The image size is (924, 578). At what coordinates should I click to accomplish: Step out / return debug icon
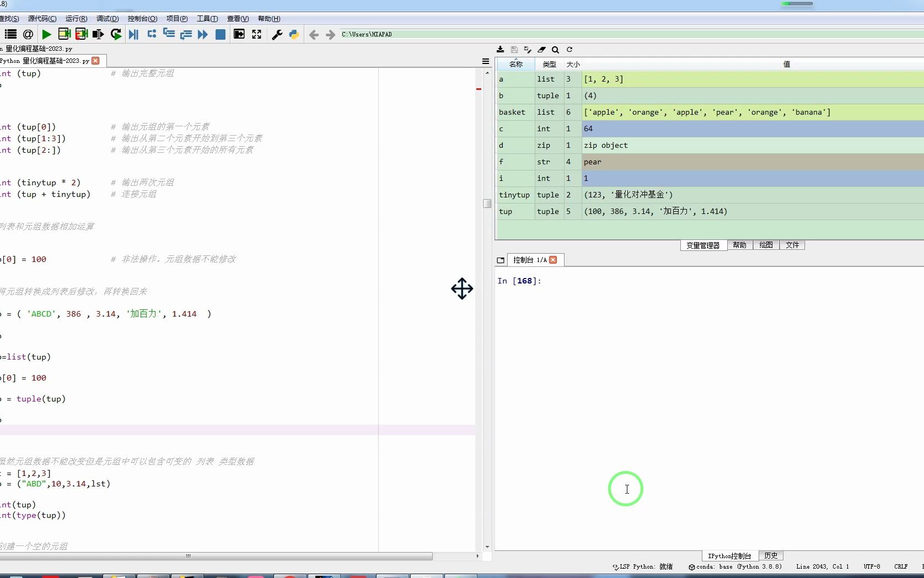(186, 34)
